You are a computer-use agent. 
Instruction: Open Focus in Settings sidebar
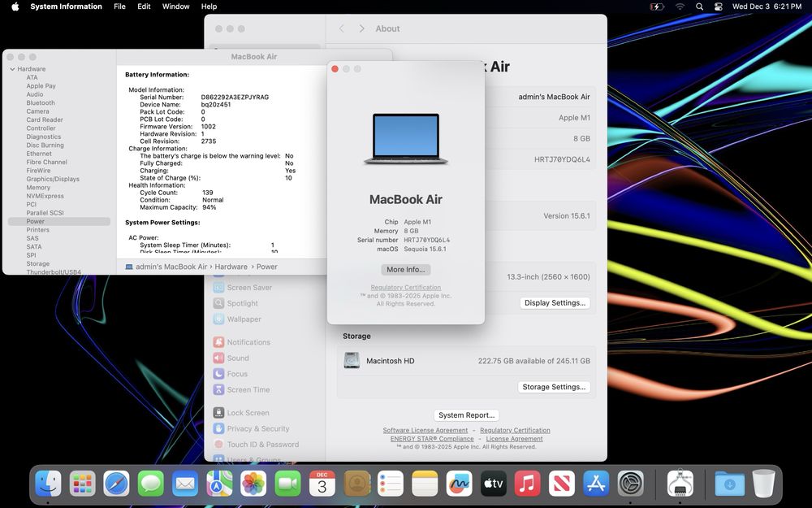pyautogui.click(x=231, y=374)
